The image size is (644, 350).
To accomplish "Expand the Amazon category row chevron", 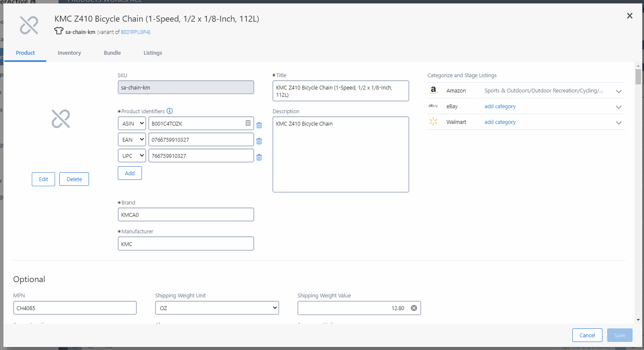I will [x=619, y=91].
